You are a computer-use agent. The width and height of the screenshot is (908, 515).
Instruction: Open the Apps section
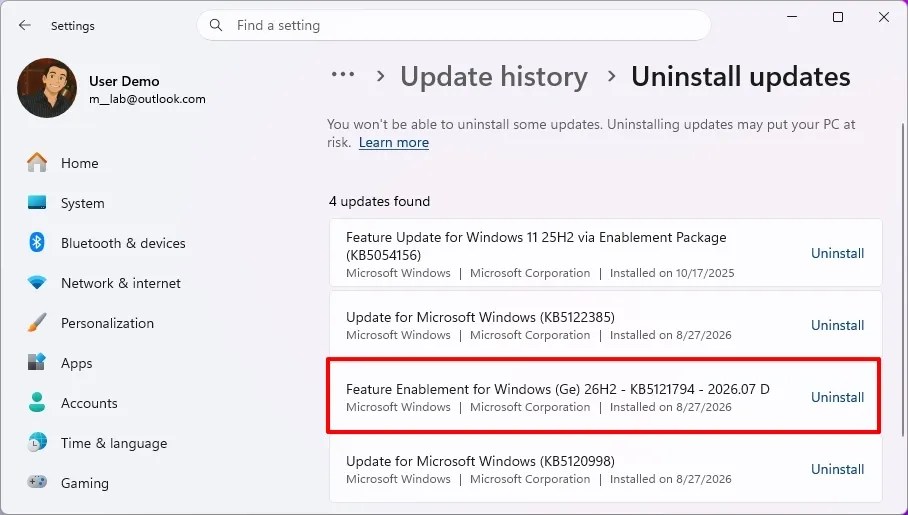click(x=76, y=363)
